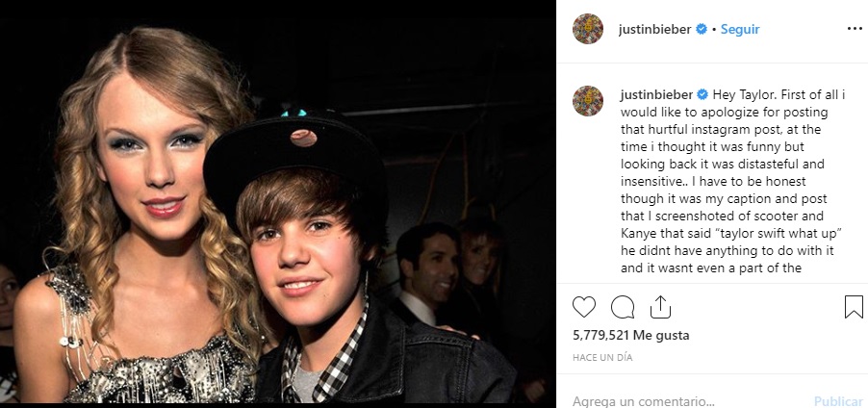868x408 pixels.
Task: Share the post using the share icon
Action: [660, 307]
